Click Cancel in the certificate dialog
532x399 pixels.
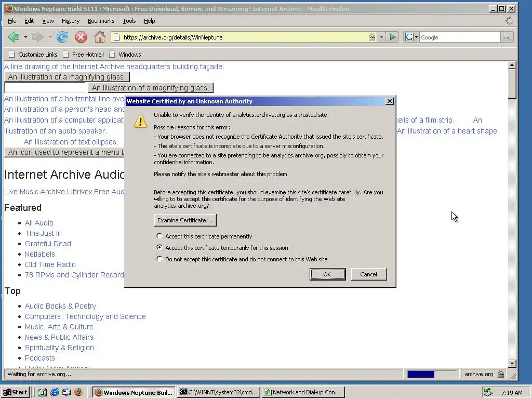coord(368,274)
